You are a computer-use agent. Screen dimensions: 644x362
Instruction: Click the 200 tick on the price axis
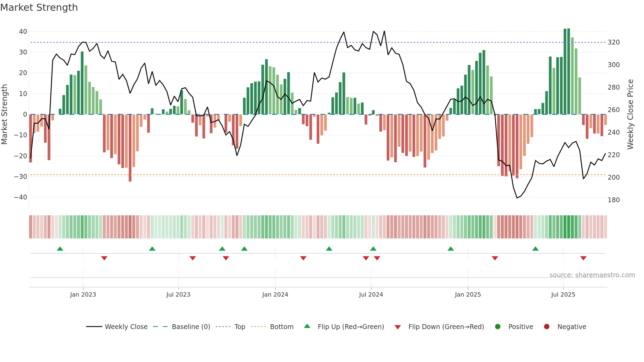[x=614, y=178]
